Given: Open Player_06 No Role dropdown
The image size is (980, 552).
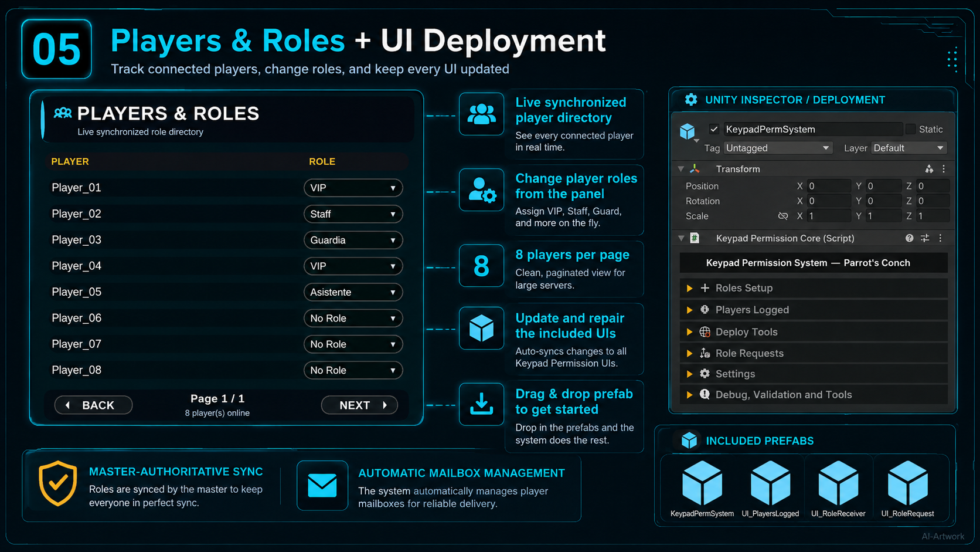Looking at the screenshot, I should (353, 318).
